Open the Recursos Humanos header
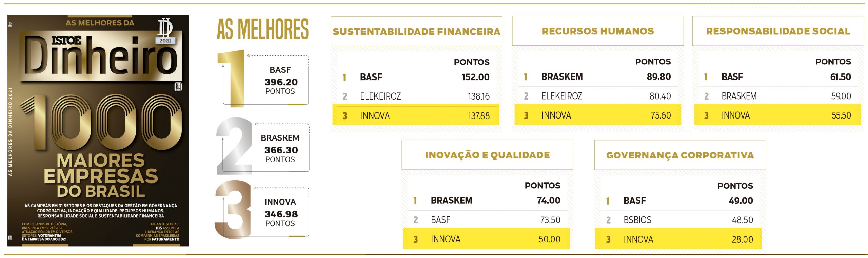Image resolution: width=868 pixels, height=258 pixels. coord(598,31)
